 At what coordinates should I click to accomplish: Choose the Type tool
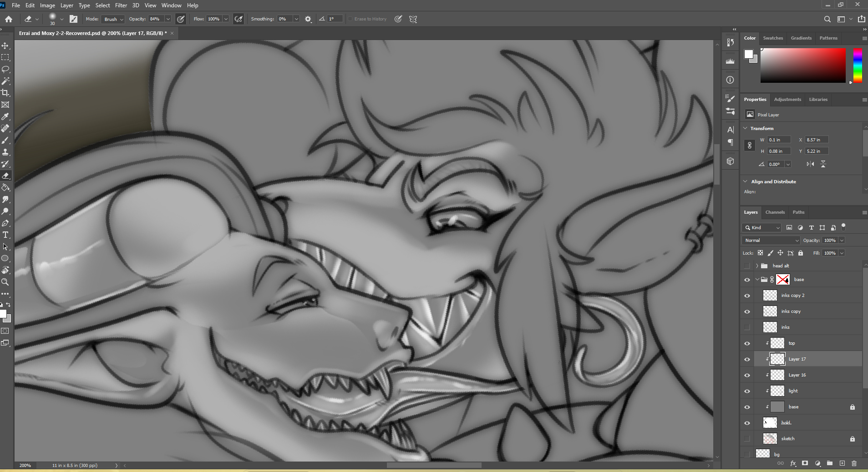[5, 235]
